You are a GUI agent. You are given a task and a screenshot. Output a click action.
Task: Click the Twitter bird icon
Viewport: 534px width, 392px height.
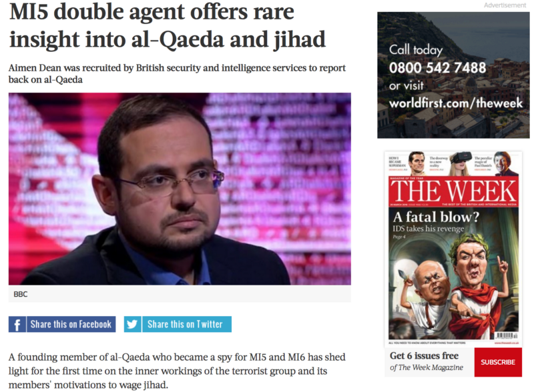click(132, 324)
